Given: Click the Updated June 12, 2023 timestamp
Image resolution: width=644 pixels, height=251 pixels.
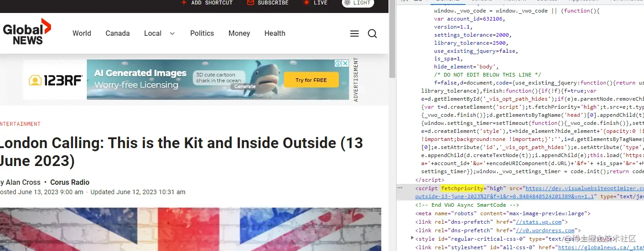Looking at the screenshot, I should [138, 192].
